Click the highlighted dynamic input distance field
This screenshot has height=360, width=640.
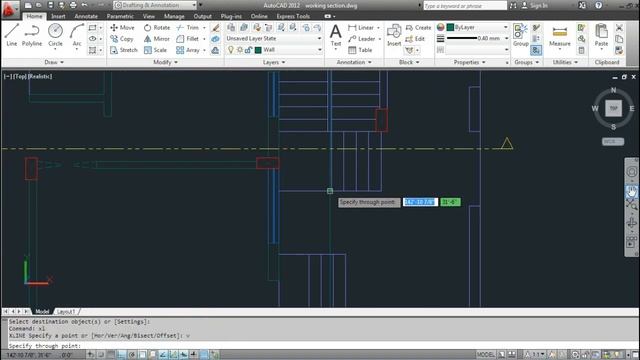coord(420,202)
